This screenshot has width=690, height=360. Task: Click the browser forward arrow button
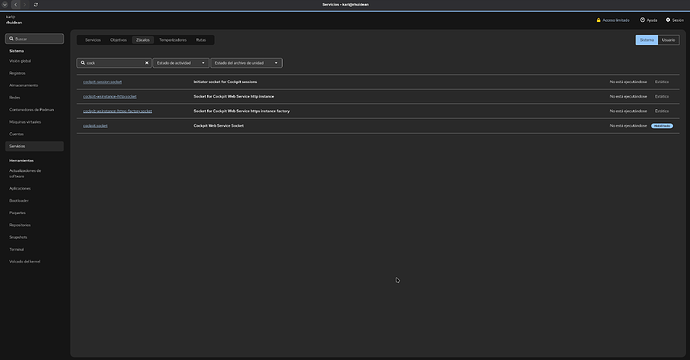coord(25,4)
